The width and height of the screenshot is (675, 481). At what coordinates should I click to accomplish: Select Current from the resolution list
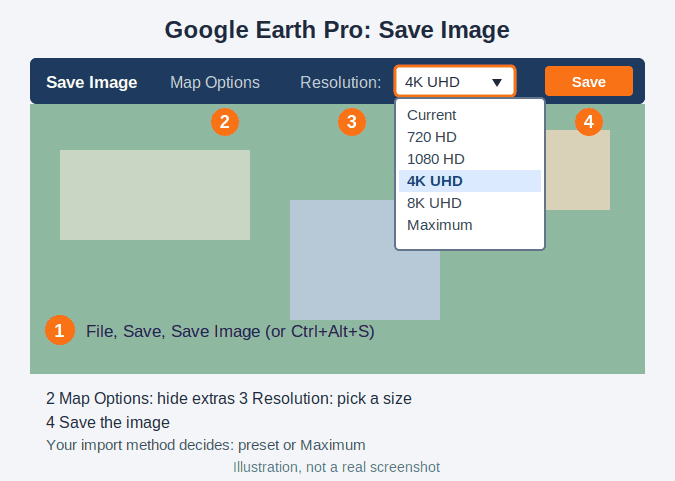[x=470, y=115]
